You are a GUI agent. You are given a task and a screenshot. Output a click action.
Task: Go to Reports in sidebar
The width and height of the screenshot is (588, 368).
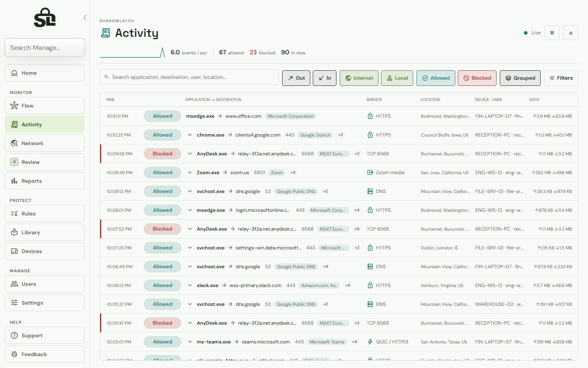click(45, 181)
